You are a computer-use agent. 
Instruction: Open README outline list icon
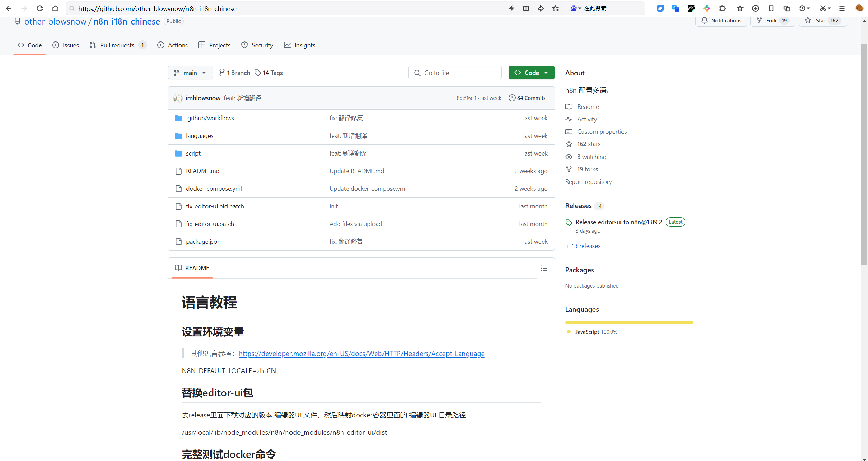click(544, 268)
